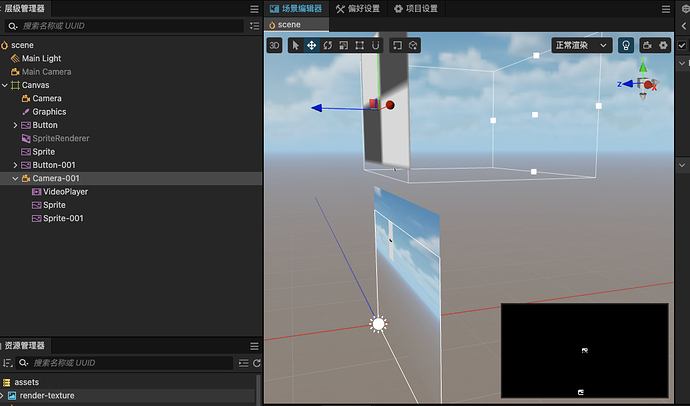Click the camera preview thumbnail
690x406 pixels.
(585, 351)
